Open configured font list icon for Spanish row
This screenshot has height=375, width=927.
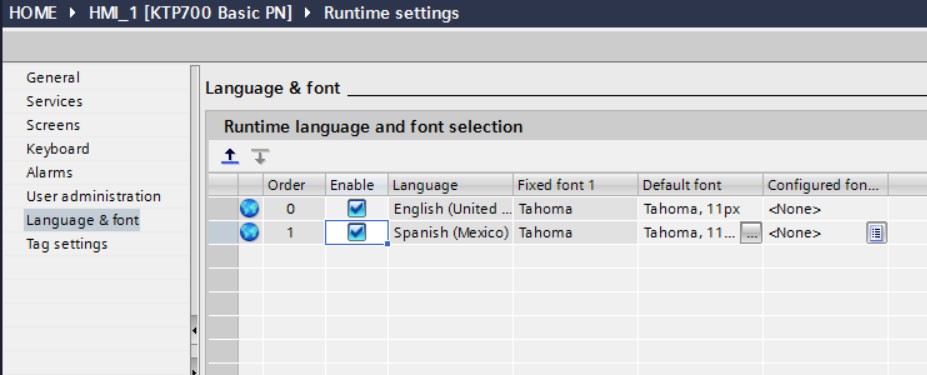click(876, 233)
